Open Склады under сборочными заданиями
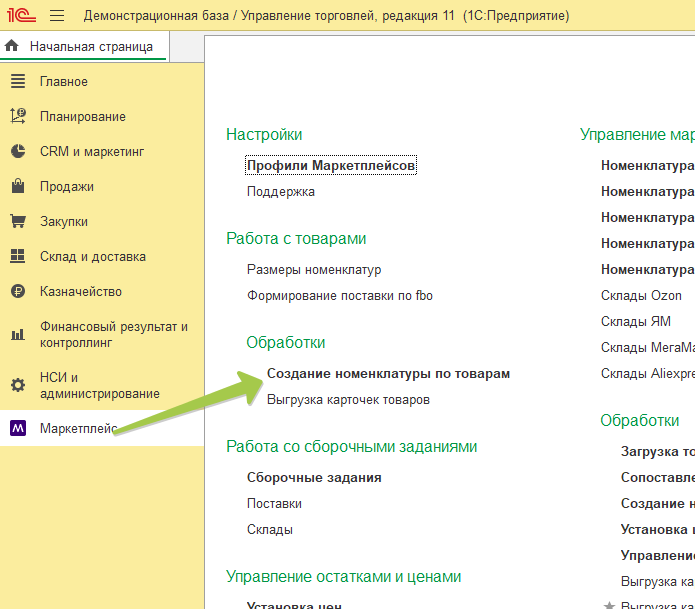695x609 pixels. point(270,530)
